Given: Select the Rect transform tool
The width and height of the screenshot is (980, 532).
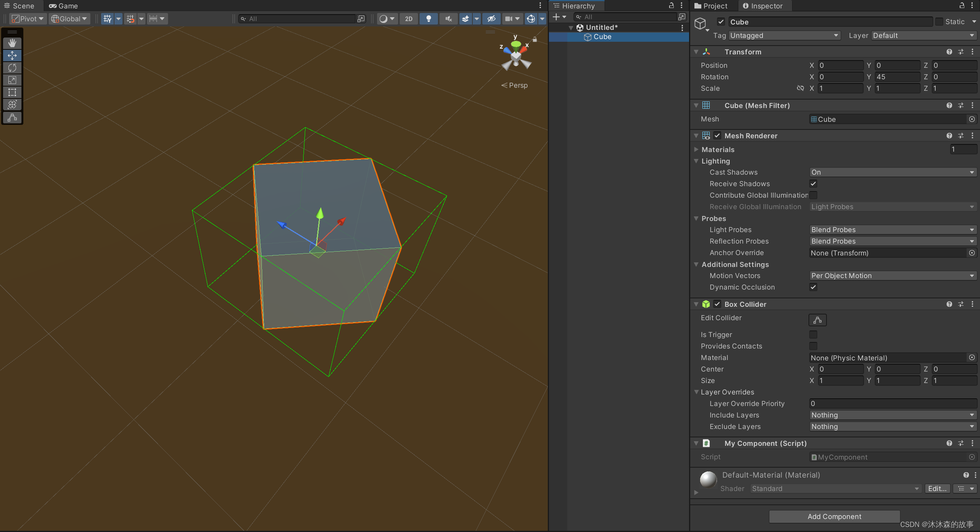Looking at the screenshot, I should point(12,92).
